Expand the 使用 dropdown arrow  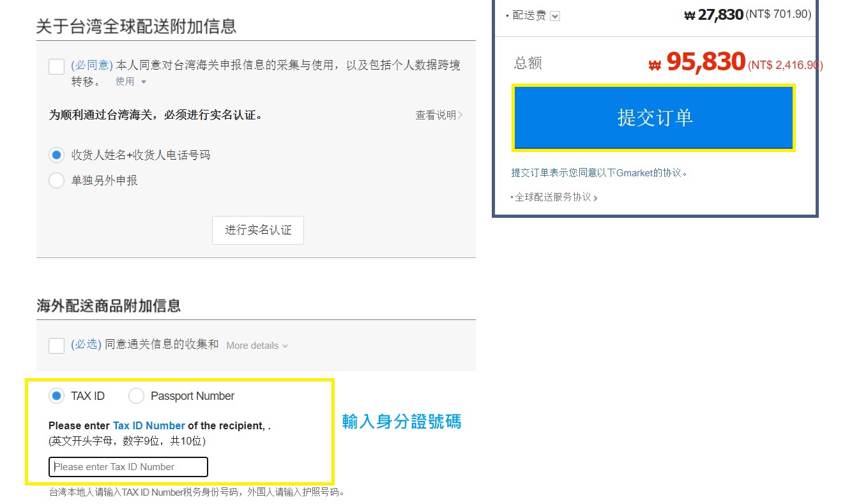coord(144,82)
